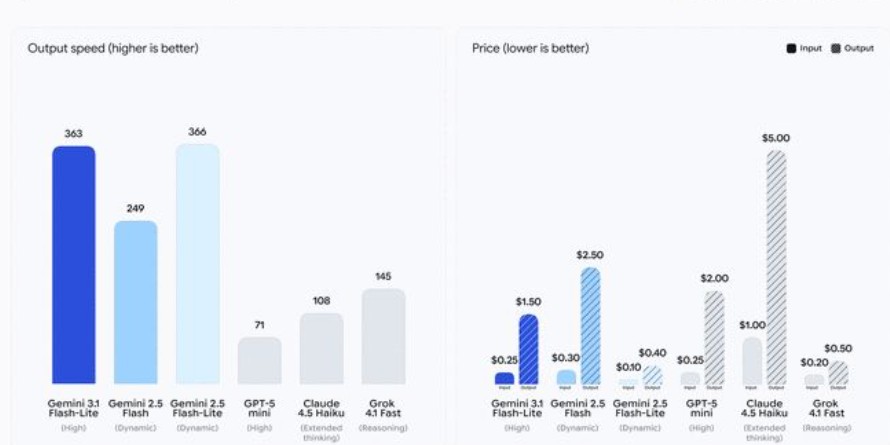Viewport: 890px width, 445px height.
Task: Click the Grok 4.1 Fast speed bar (145)
Action: tap(383, 336)
